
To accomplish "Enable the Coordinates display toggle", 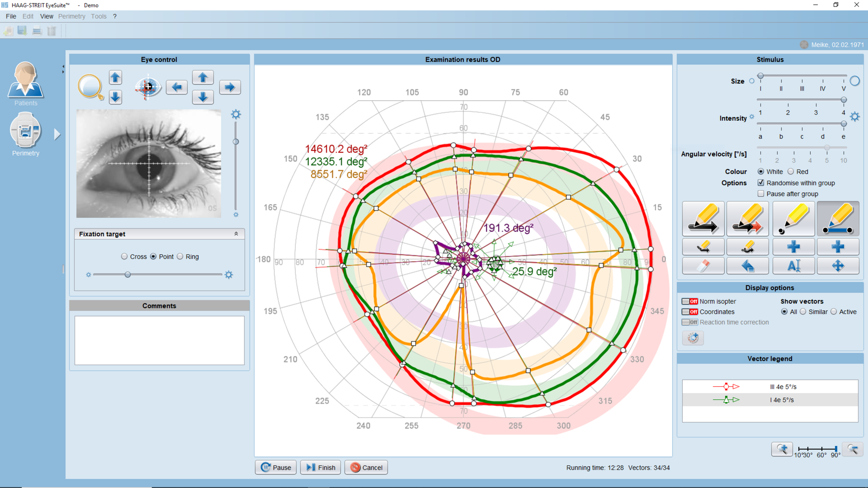I will pos(689,312).
